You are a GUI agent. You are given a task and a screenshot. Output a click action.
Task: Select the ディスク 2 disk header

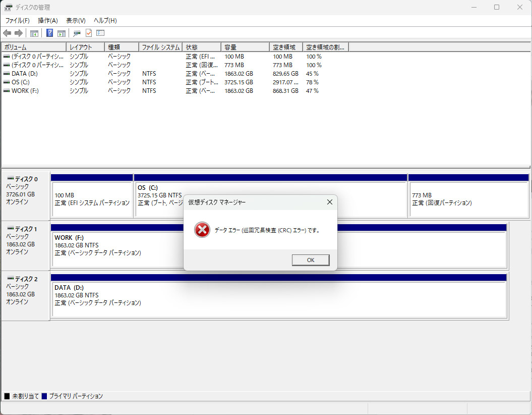(26, 296)
